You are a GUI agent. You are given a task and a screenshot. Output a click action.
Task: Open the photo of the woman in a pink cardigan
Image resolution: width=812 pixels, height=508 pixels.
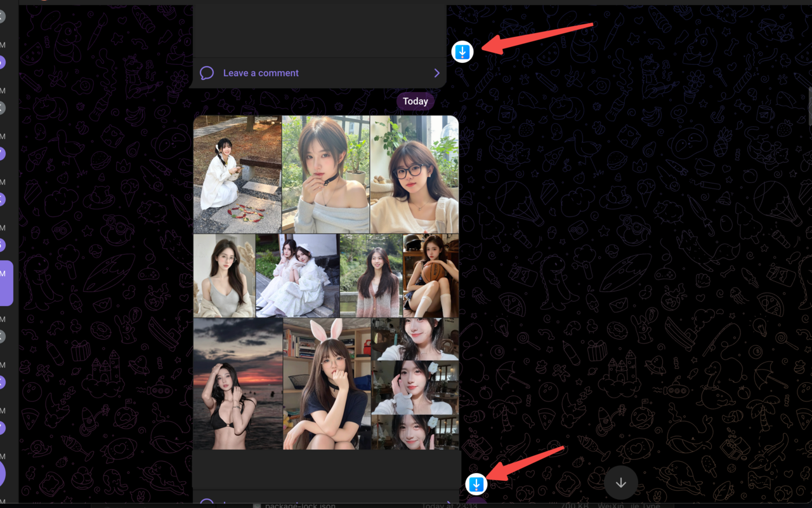click(371, 276)
